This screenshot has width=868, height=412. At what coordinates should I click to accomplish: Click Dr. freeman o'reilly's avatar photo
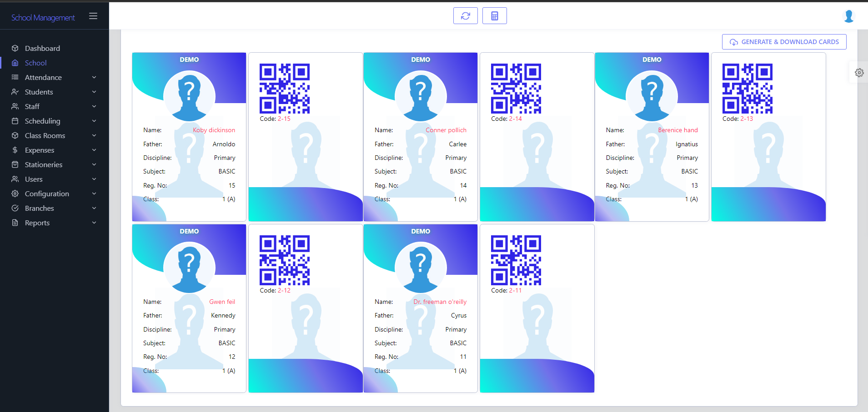point(421,268)
